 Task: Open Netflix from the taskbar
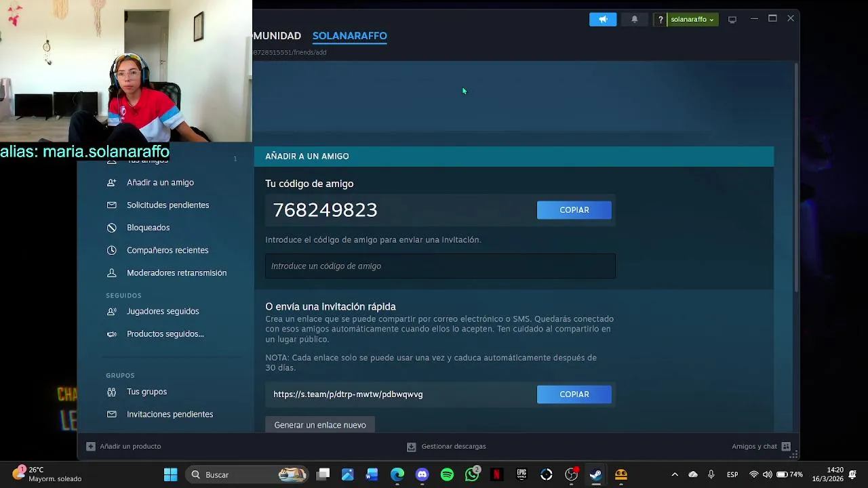point(497,475)
